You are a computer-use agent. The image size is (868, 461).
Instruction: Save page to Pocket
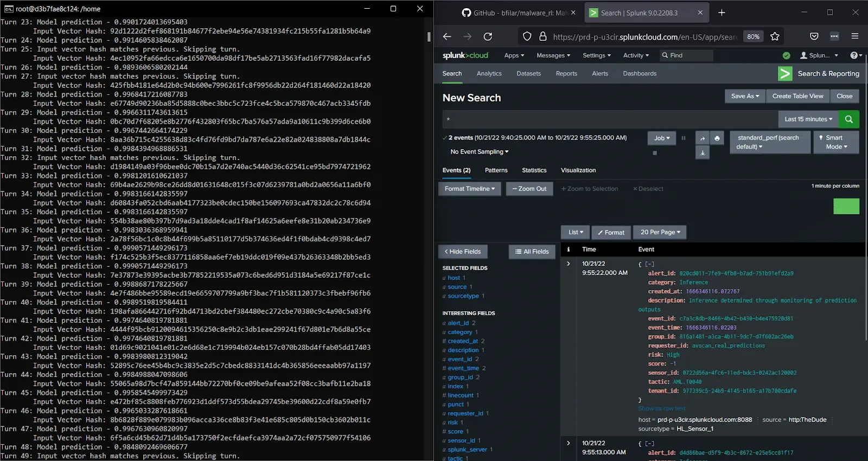pos(814,36)
